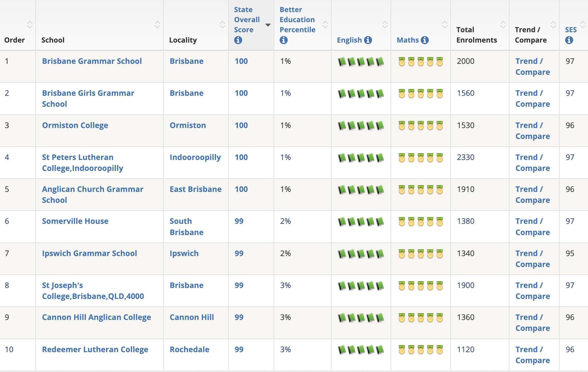
Task: Click English book rating icons for Ormiston College
Action: click(x=361, y=126)
